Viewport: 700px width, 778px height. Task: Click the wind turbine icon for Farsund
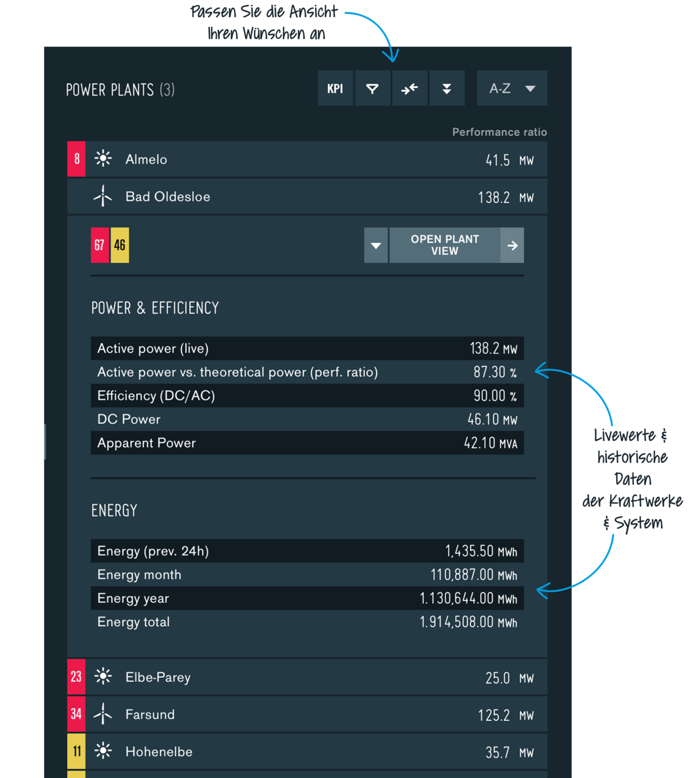tap(103, 714)
